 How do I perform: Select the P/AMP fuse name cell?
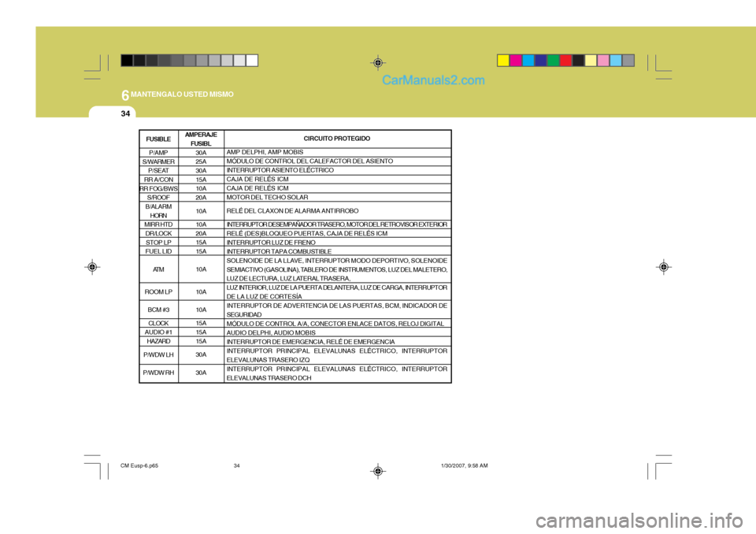(x=158, y=153)
